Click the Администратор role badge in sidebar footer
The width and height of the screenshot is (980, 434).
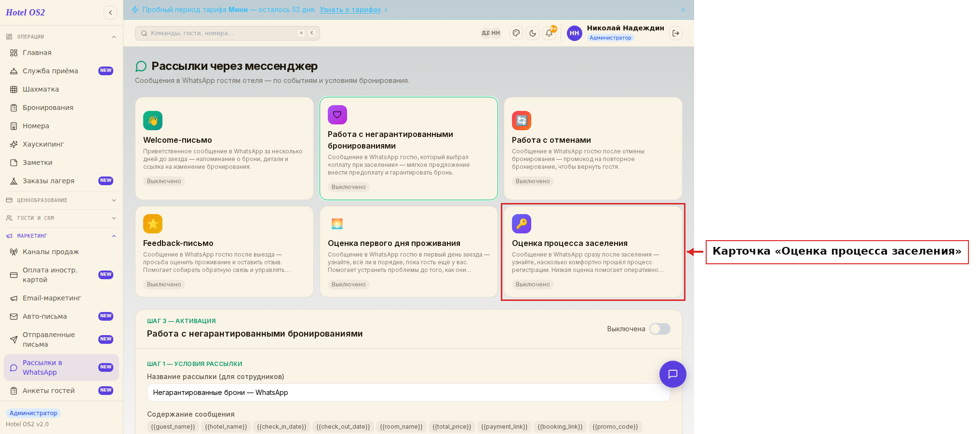(x=33, y=413)
